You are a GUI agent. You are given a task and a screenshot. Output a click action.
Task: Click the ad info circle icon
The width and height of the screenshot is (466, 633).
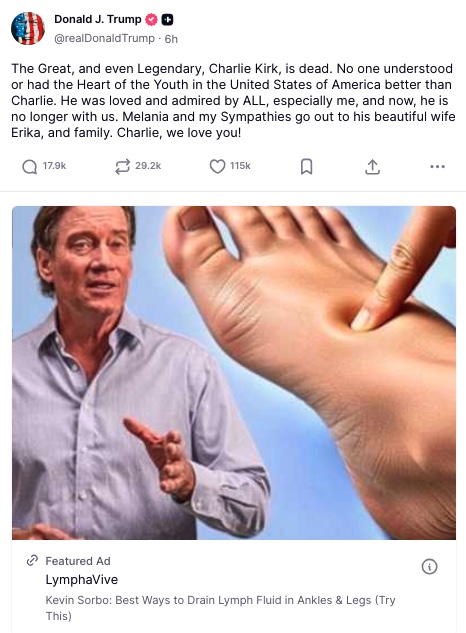(429, 566)
